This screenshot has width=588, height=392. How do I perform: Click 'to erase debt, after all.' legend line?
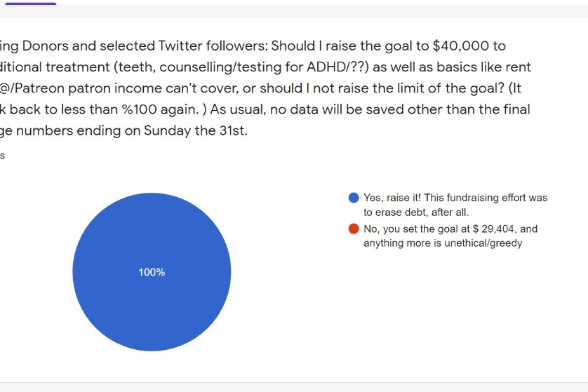[416, 212]
